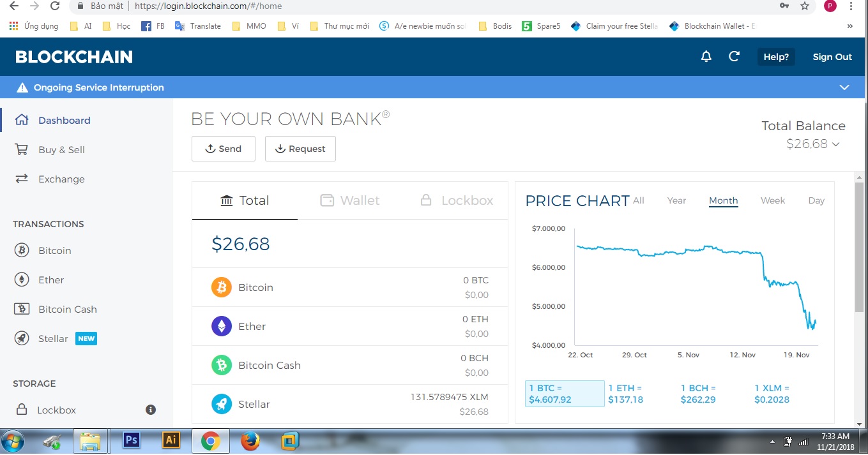Click the Ether icon under Transactions

click(22, 280)
